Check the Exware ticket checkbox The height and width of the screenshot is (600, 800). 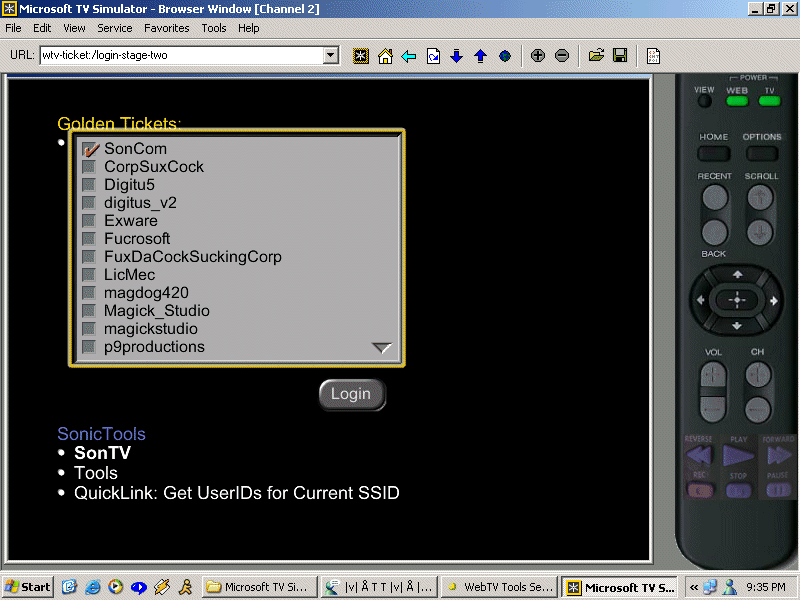[x=89, y=221]
